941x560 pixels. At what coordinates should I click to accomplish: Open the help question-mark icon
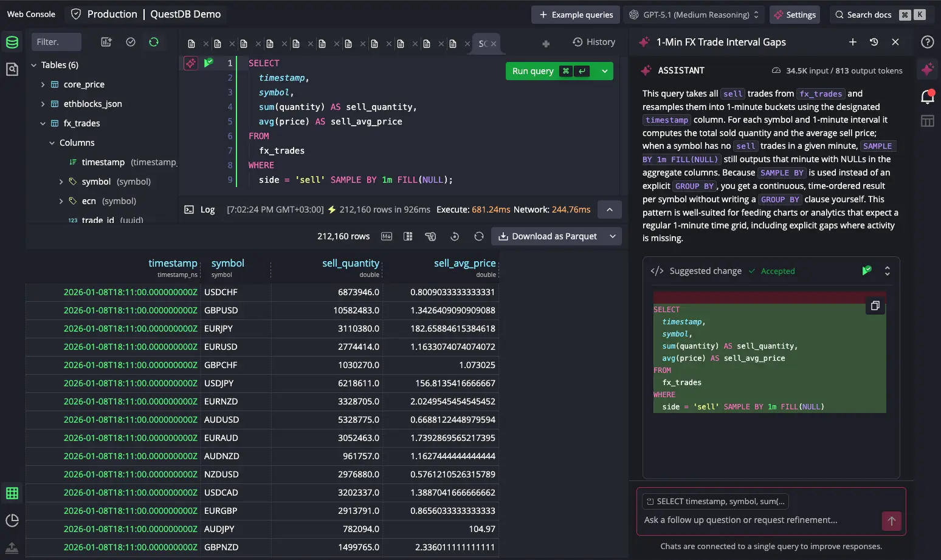[928, 42]
